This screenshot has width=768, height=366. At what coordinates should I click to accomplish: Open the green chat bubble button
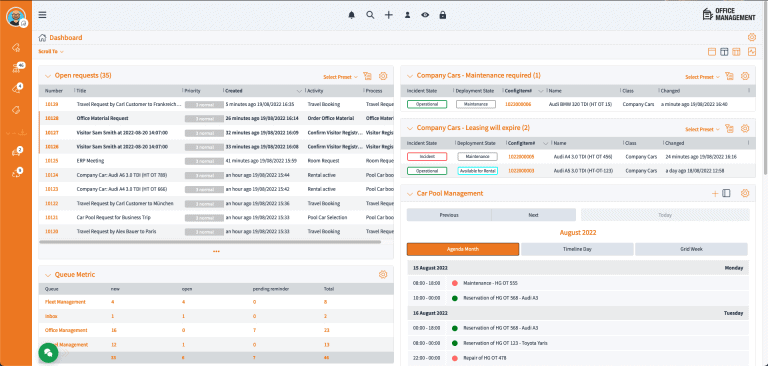(x=48, y=352)
